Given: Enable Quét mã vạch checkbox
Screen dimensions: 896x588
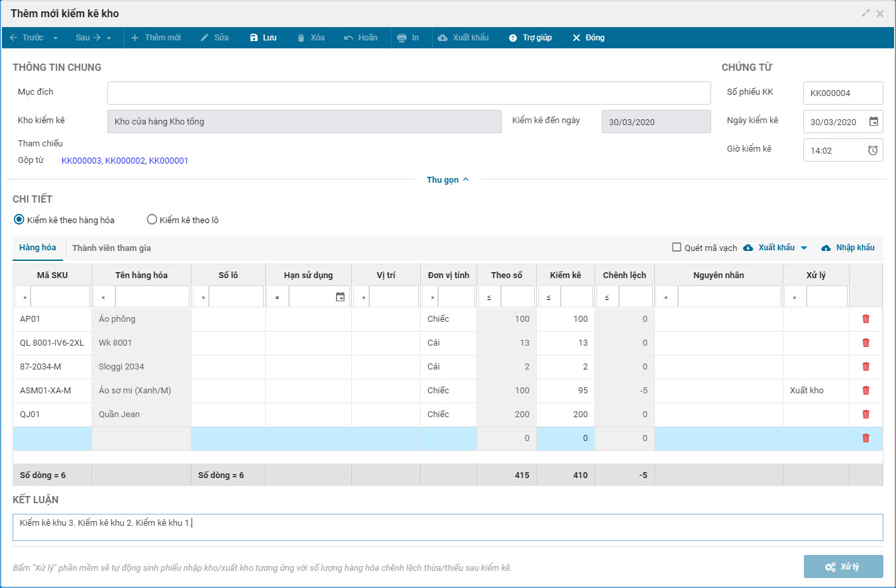Looking at the screenshot, I should 677,248.
